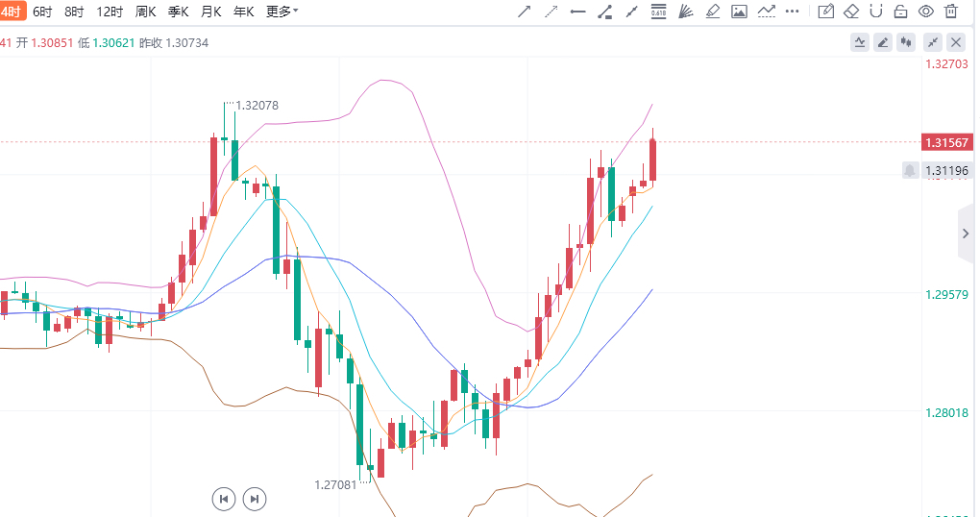Collapse chart with the shrink arrows icon

933,42
